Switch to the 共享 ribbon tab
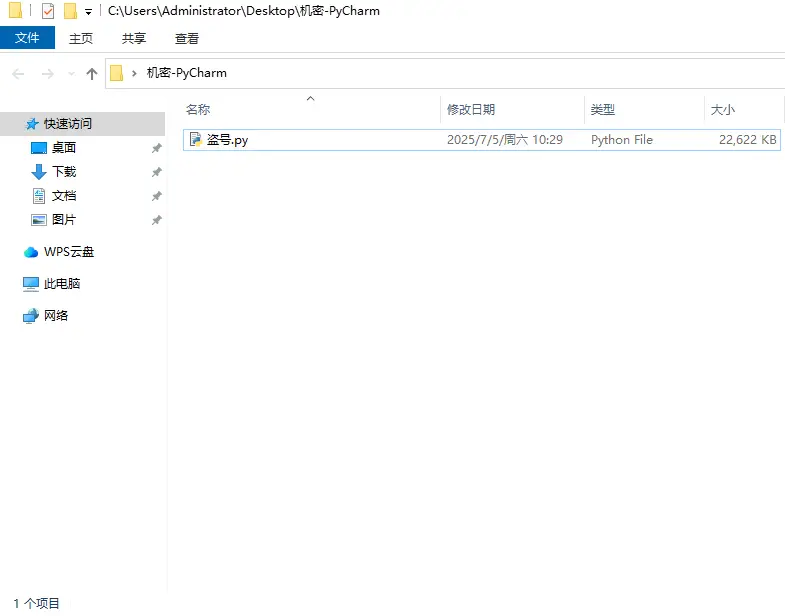Screen dimensions: 785x616 pos(134,39)
